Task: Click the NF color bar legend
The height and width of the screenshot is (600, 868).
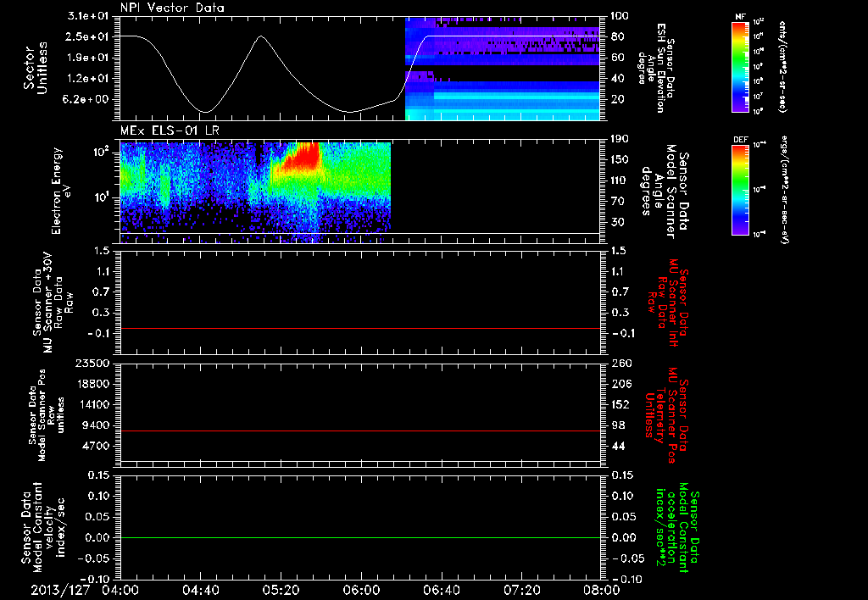Action: click(x=741, y=66)
